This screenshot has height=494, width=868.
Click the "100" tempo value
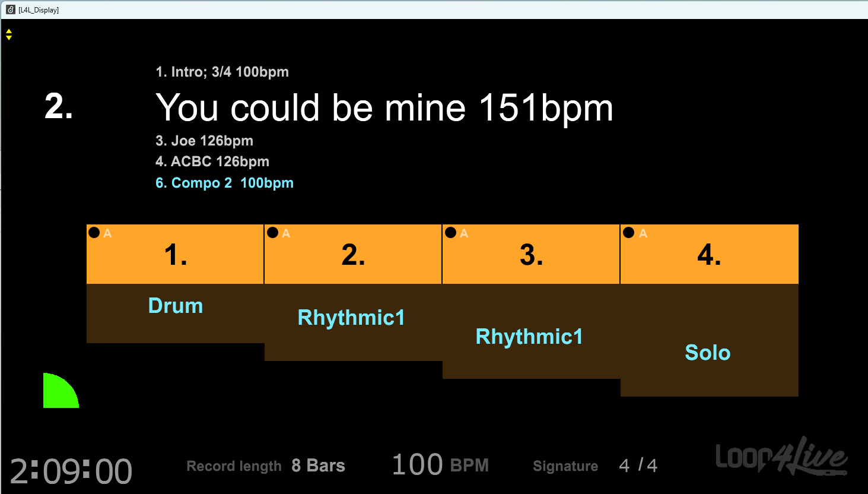coord(418,464)
